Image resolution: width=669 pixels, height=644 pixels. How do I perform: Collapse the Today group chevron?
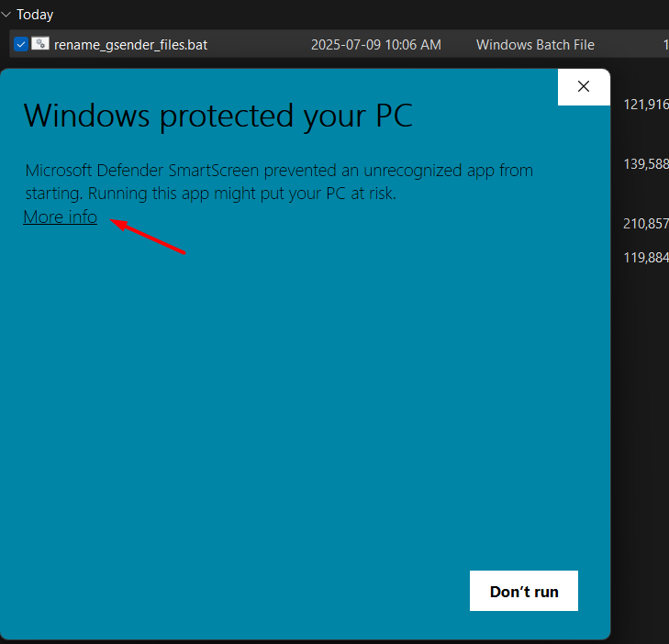coord(6,15)
